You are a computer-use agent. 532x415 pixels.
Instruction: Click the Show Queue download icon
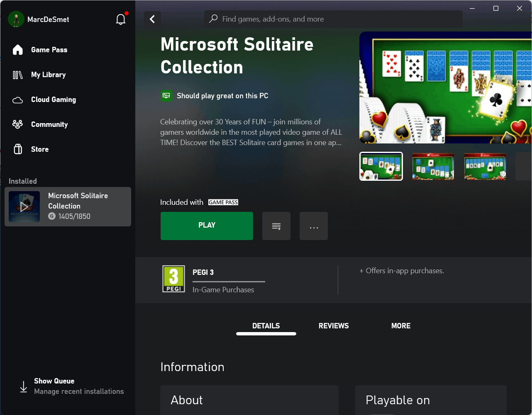coord(24,386)
